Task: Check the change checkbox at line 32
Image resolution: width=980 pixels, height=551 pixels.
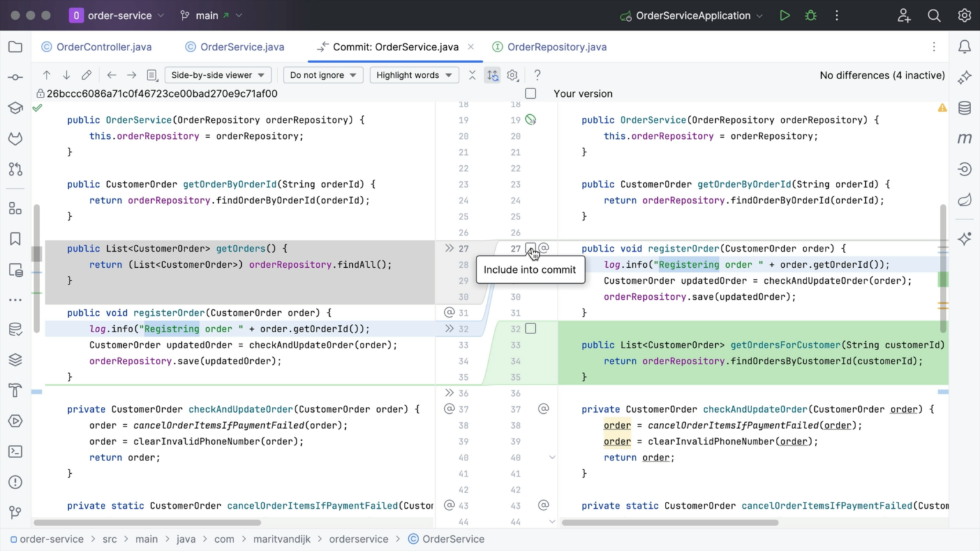Action: (531, 328)
